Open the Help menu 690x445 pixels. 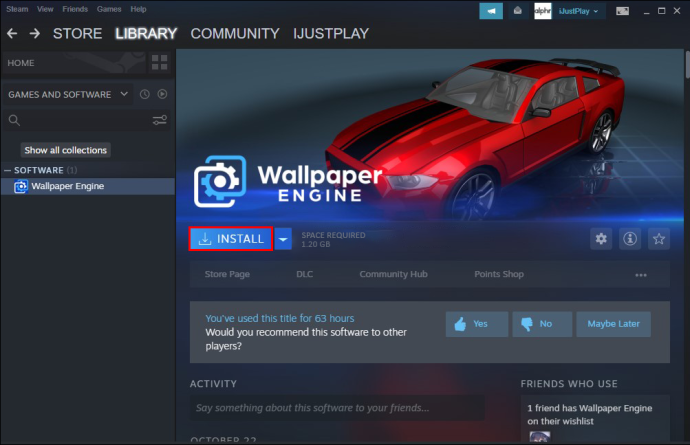point(138,9)
